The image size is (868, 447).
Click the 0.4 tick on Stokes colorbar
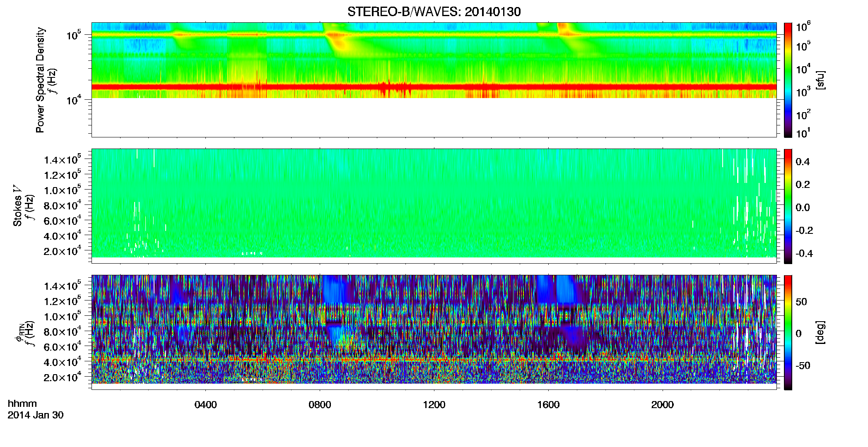pos(803,162)
